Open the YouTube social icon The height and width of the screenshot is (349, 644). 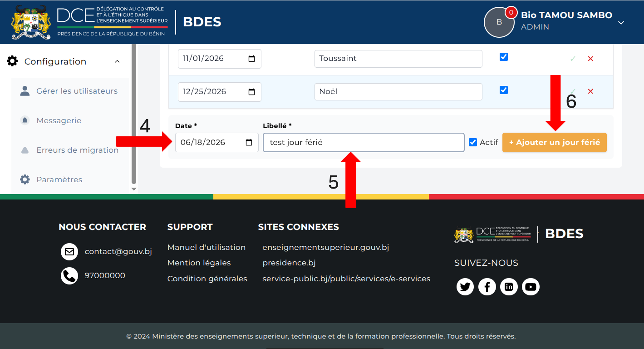click(x=531, y=287)
